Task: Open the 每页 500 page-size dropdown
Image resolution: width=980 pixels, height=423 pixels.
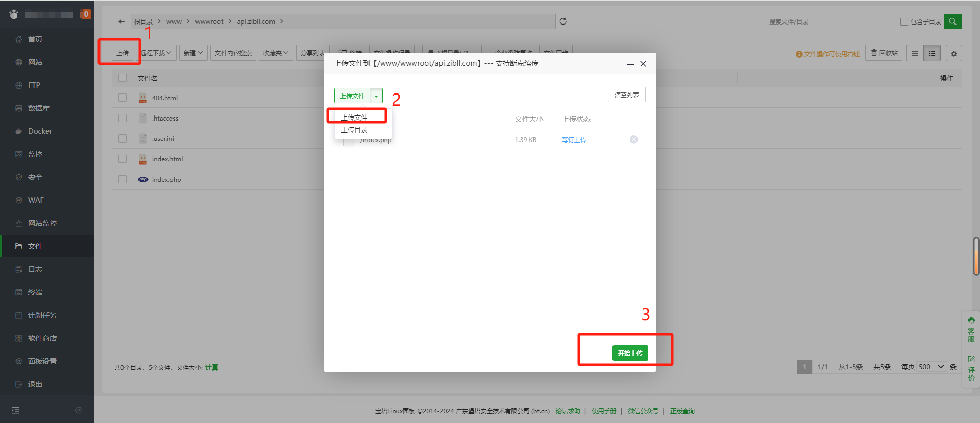Action: pyautogui.click(x=932, y=367)
